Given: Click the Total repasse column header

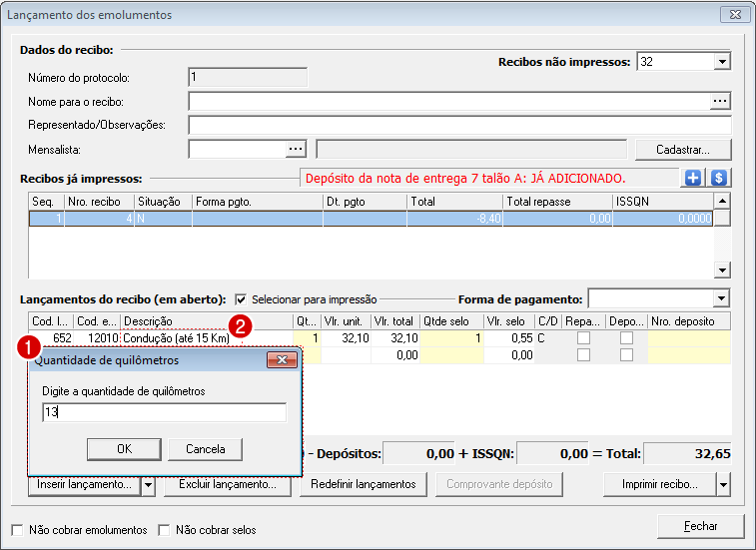Looking at the screenshot, I should click(558, 202).
